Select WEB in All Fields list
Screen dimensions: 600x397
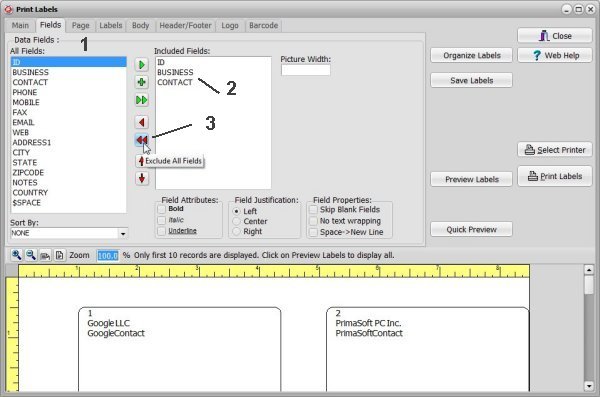(x=68, y=132)
